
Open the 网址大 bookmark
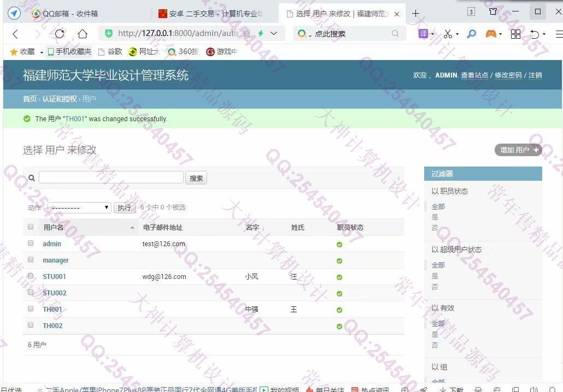[x=144, y=52]
